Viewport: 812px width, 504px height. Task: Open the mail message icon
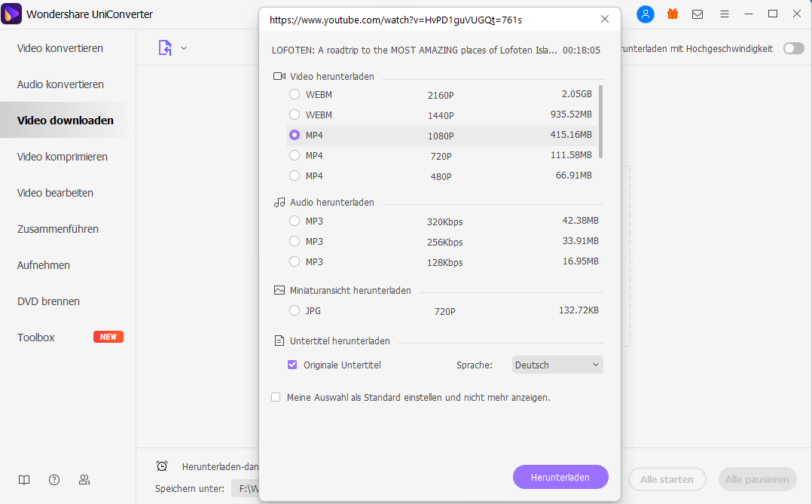(698, 14)
